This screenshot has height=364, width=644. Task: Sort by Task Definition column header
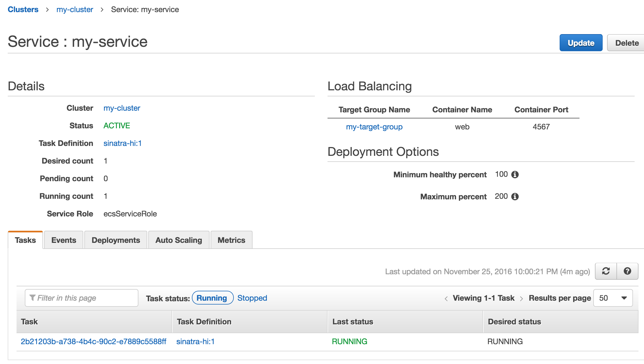pyautogui.click(x=250, y=322)
